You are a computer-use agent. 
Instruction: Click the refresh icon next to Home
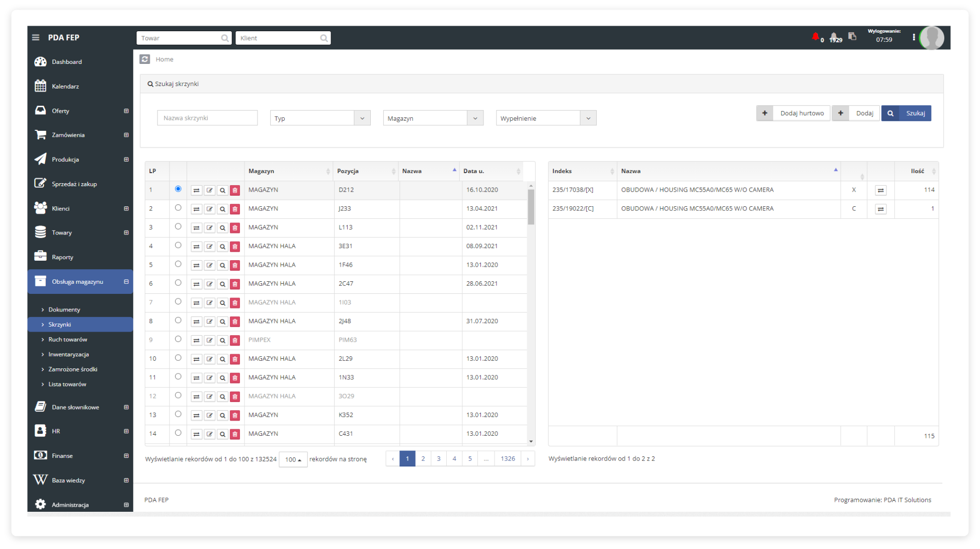pos(145,59)
